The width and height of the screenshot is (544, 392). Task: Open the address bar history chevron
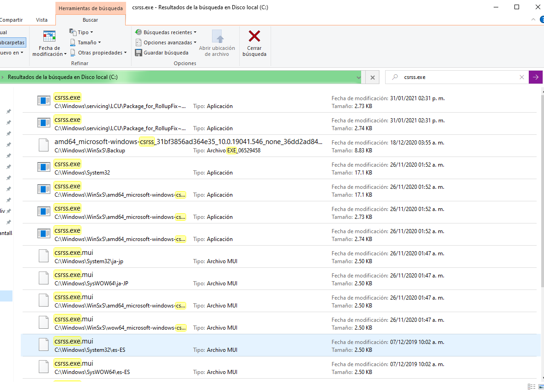click(358, 78)
